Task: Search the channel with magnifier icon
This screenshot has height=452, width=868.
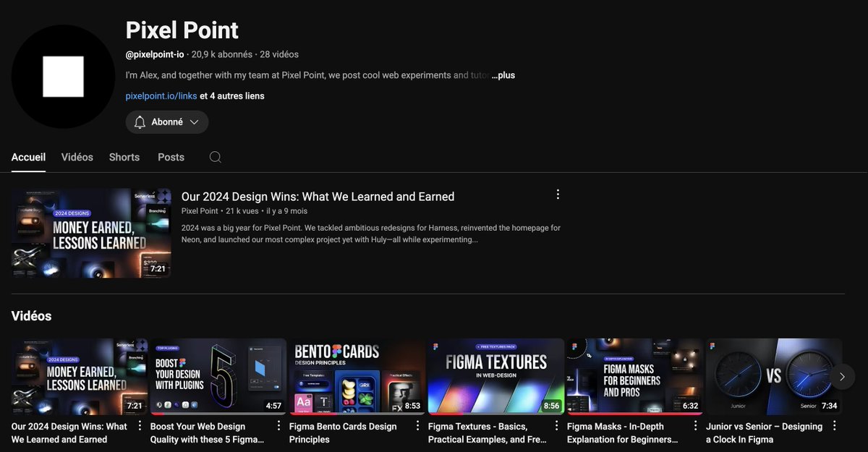Action: 215,157
